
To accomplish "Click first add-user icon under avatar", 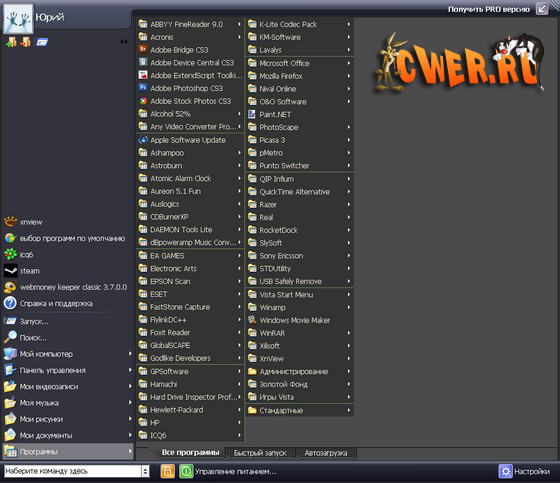I will (x=11, y=42).
